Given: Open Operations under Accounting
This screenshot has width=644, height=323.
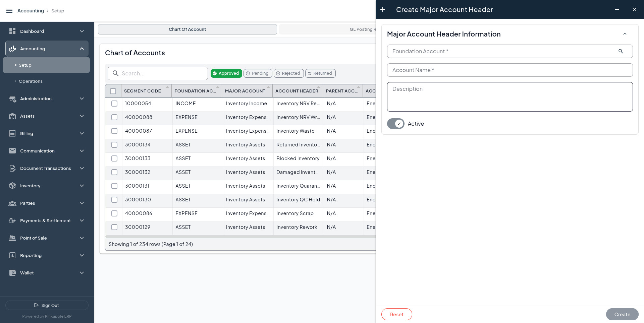Looking at the screenshot, I should pyautogui.click(x=46, y=81).
